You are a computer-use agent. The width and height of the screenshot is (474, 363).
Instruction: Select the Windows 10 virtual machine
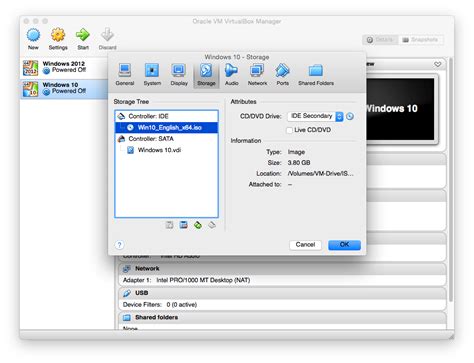(x=64, y=89)
